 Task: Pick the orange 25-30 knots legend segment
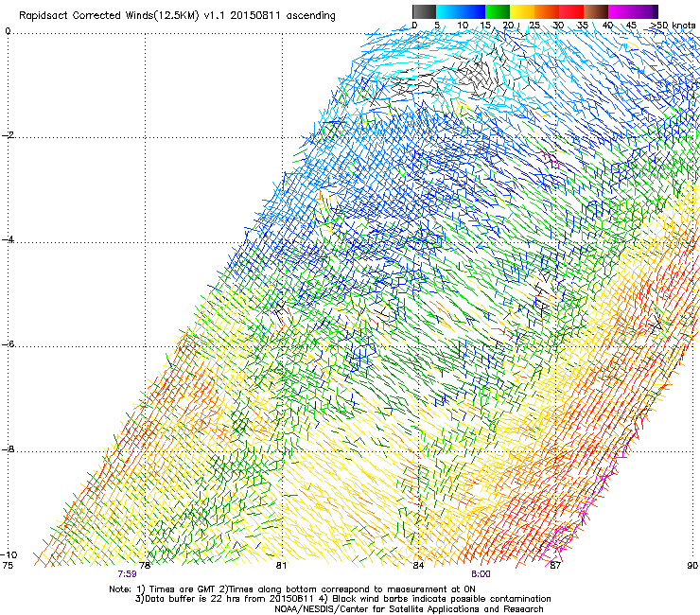[547, 11]
